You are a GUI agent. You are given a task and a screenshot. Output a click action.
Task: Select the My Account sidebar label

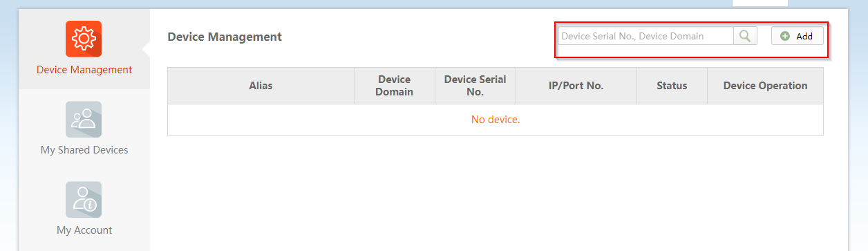[84, 230]
